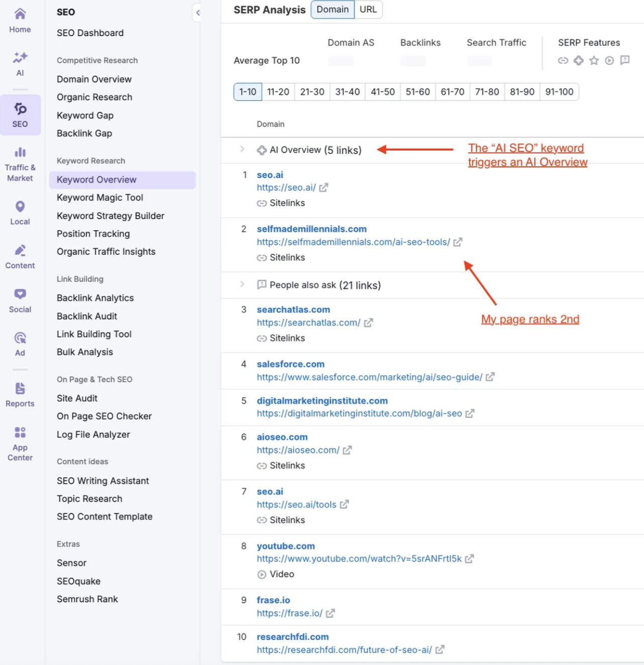Open external link icon for youtube watch URL
644x665 pixels.
point(469,559)
